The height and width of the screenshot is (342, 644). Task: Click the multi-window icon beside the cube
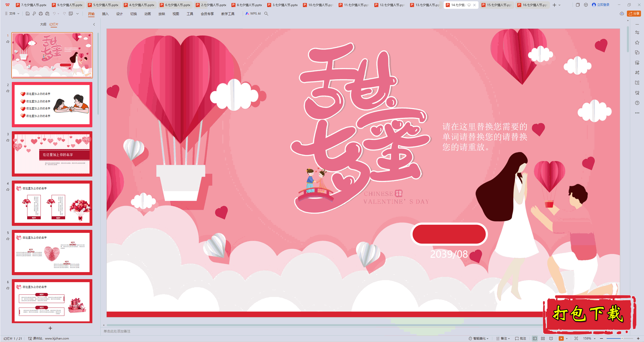[578, 5]
